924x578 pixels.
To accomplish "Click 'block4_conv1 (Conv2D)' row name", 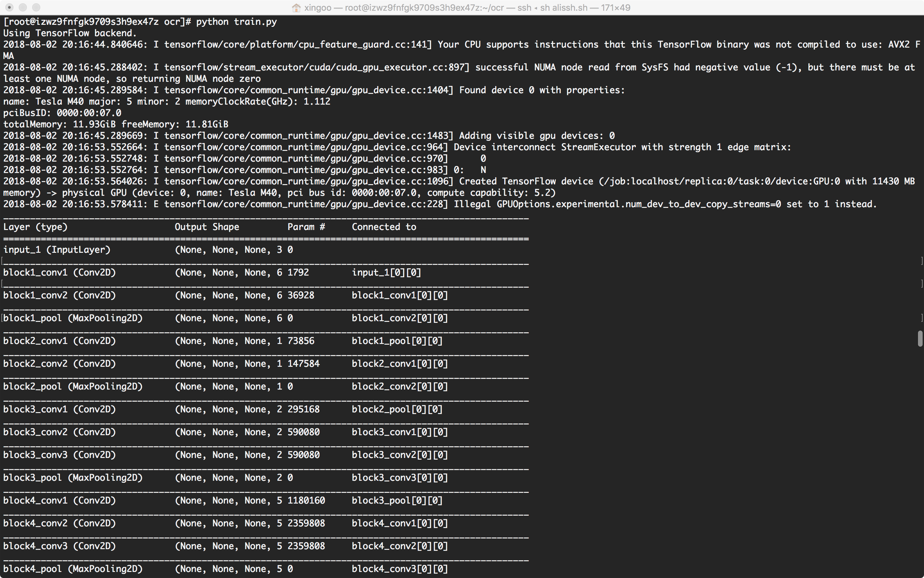I will point(59,501).
